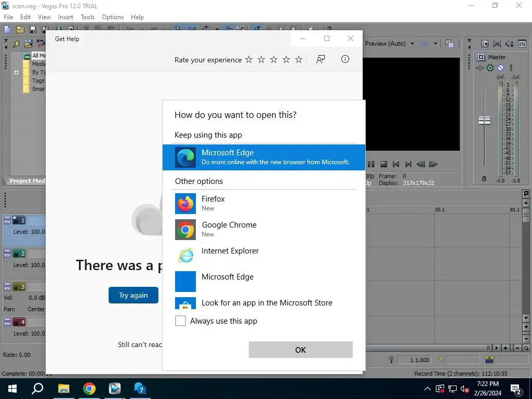Click the copy snapshot icon in preview toolbar
532x399 pixels.
click(x=449, y=44)
